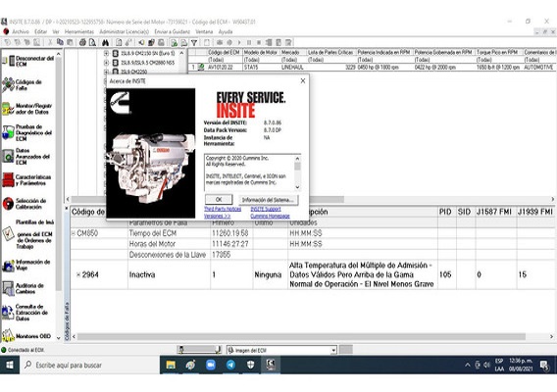Click the Versiones >> link
557x392 pixels.
(217, 216)
